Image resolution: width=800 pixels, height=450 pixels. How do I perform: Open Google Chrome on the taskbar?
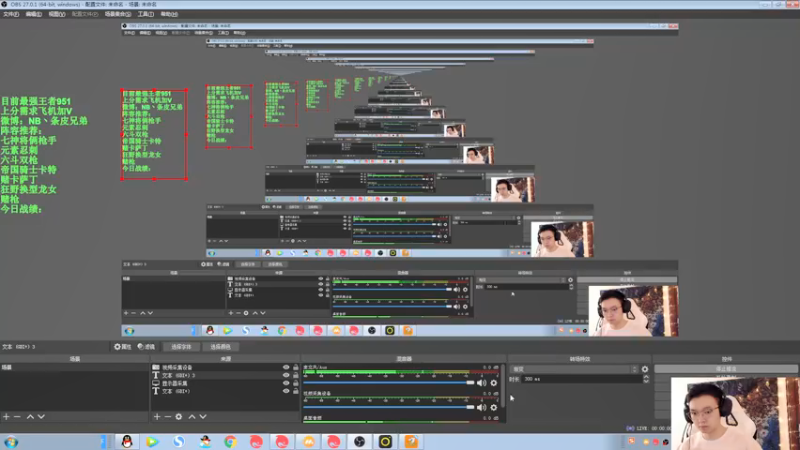click(230, 442)
